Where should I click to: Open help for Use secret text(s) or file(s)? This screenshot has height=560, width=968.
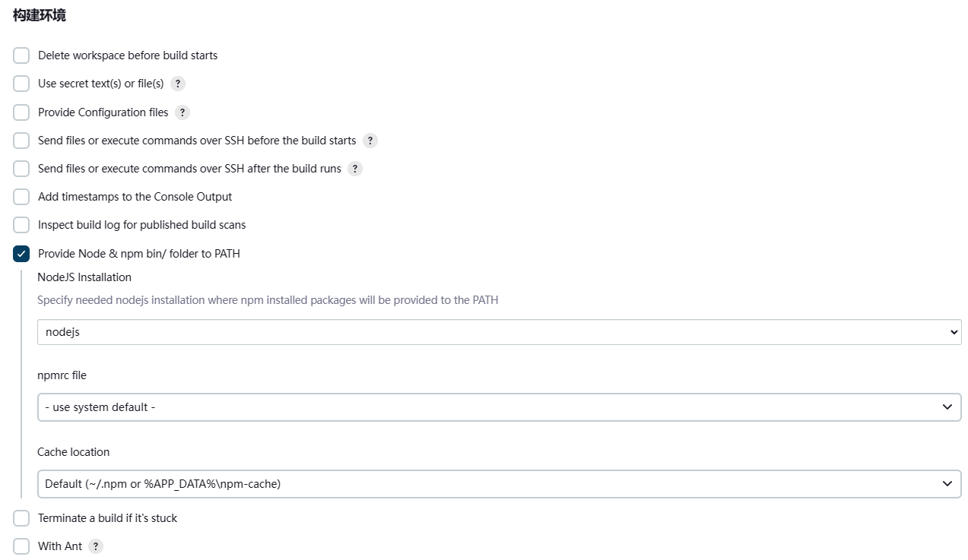tap(178, 84)
